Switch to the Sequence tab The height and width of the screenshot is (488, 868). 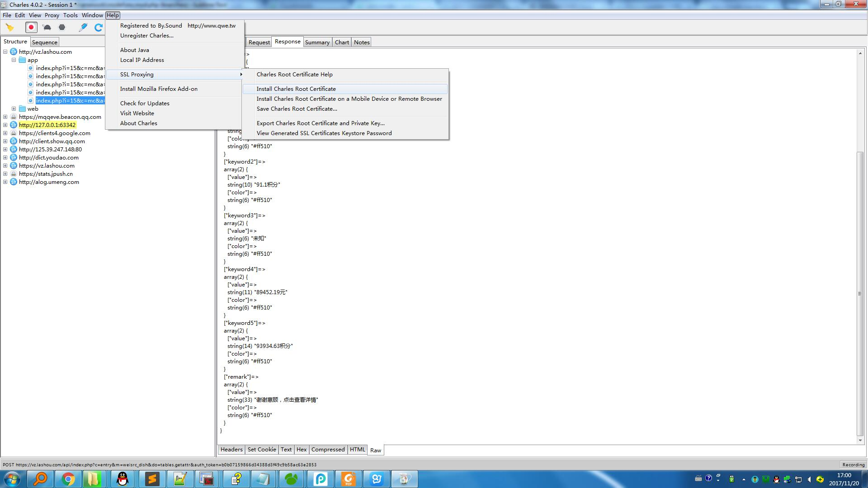point(45,42)
